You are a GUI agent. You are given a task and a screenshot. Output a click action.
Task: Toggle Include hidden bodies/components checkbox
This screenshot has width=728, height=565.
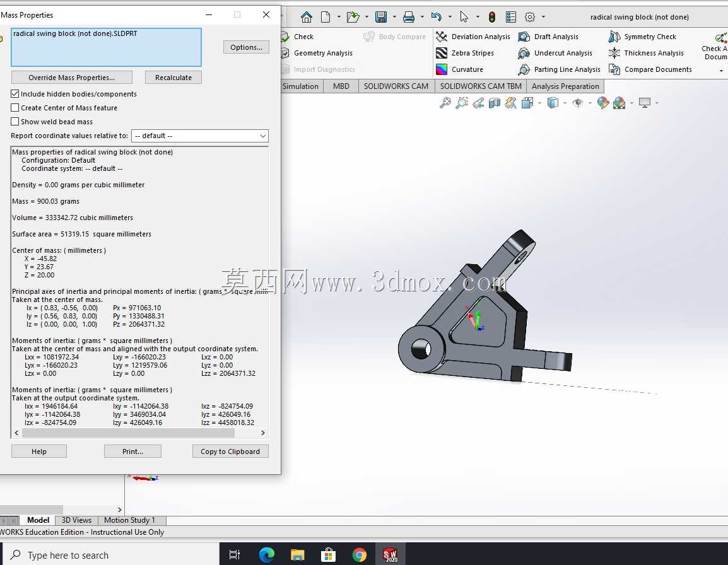tap(15, 94)
